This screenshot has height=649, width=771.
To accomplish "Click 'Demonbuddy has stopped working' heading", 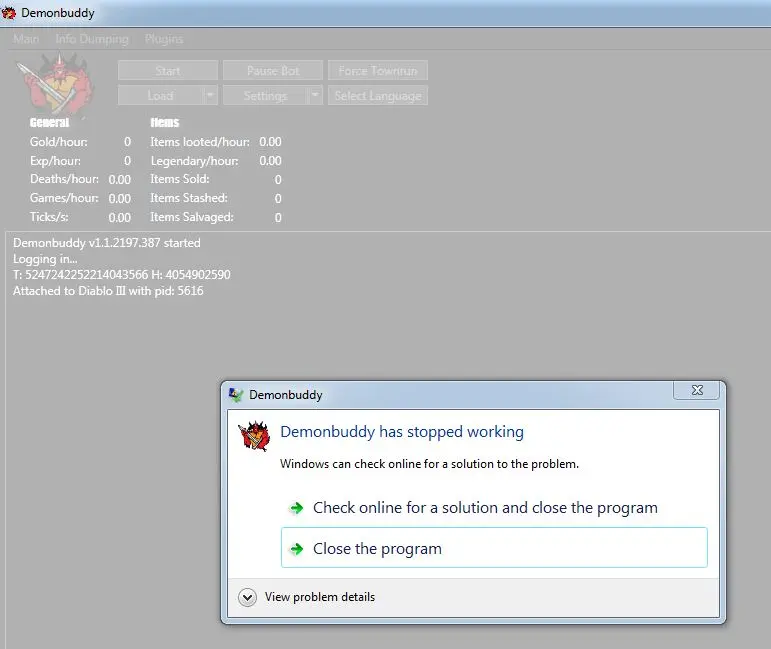I will pyautogui.click(x=402, y=432).
